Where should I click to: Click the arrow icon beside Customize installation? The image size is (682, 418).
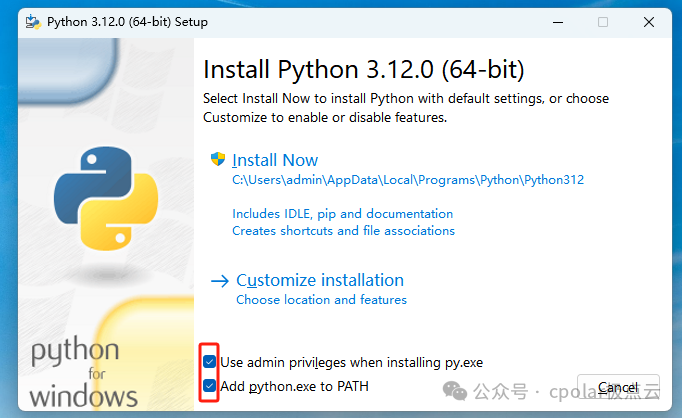pyautogui.click(x=220, y=281)
